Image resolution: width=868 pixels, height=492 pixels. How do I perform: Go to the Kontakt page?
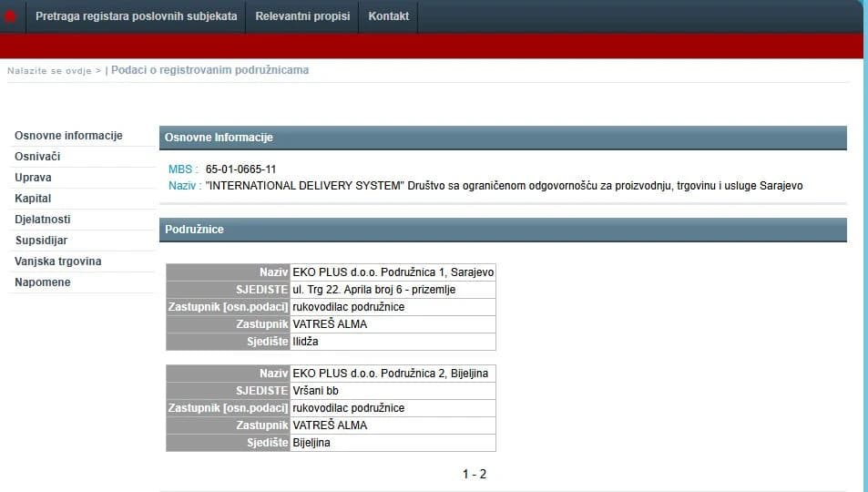(x=389, y=16)
